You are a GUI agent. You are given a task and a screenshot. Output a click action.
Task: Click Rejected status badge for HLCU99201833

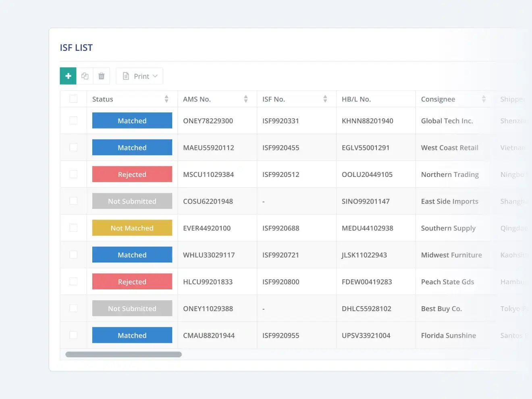[x=132, y=281]
